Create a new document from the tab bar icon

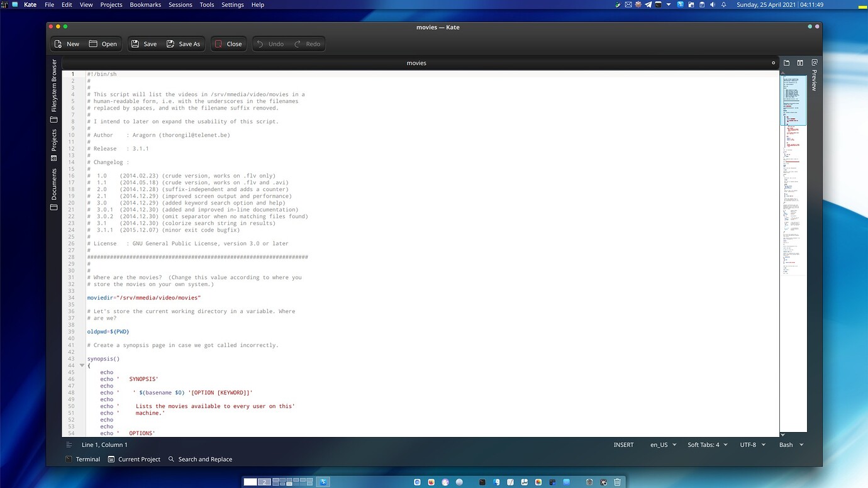coord(786,63)
